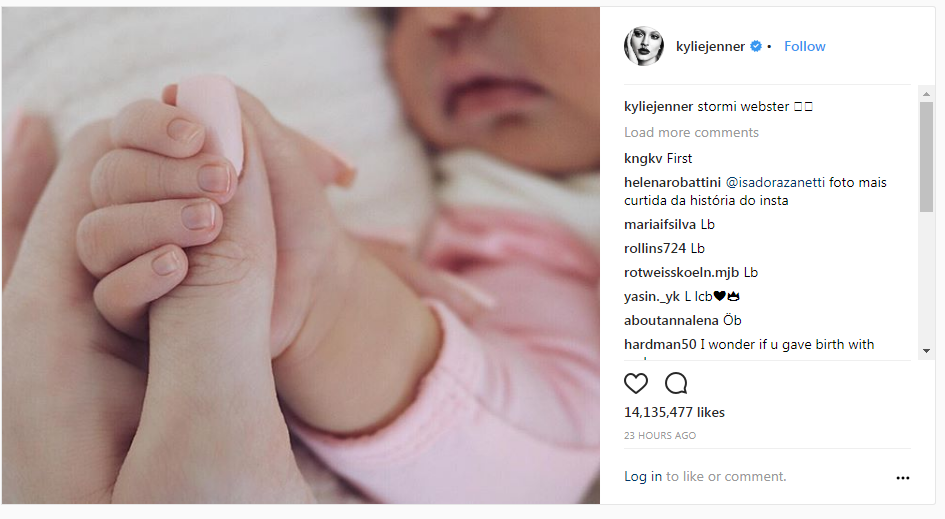The height and width of the screenshot is (519, 945).
Task: View the 14,135,477 likes list
Action: coord(674,412)
